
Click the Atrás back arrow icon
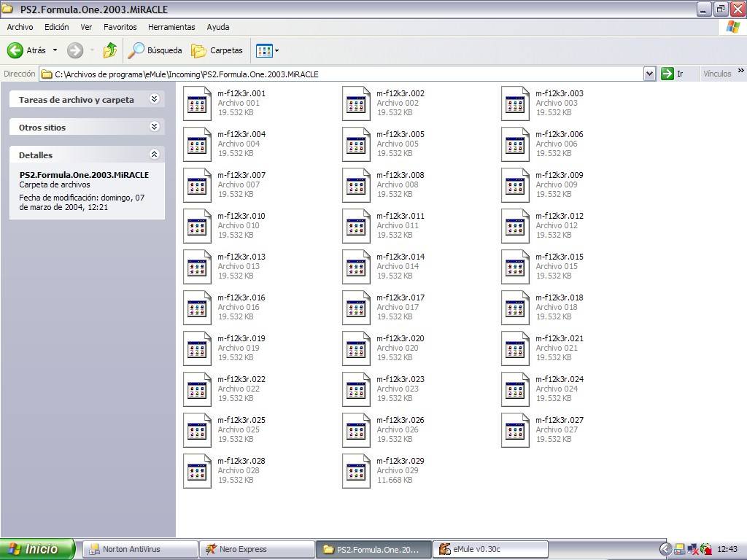click(x=15, y=50)
